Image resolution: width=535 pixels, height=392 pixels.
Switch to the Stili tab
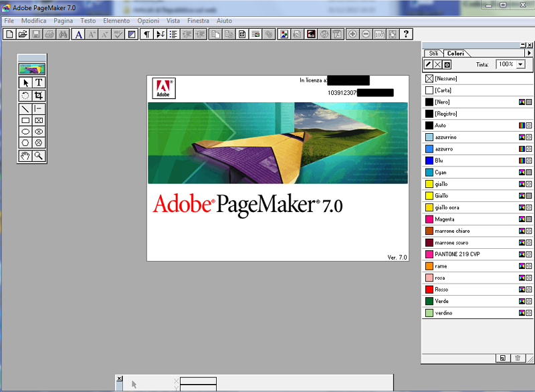(x=434, y=53)
